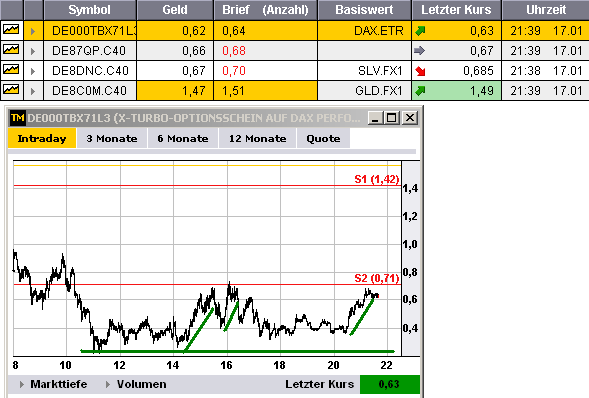This screenshot has height=398, width=589.
Task: Click green up-trend arrow in DAX.ETR row
Action: [420, 31]
